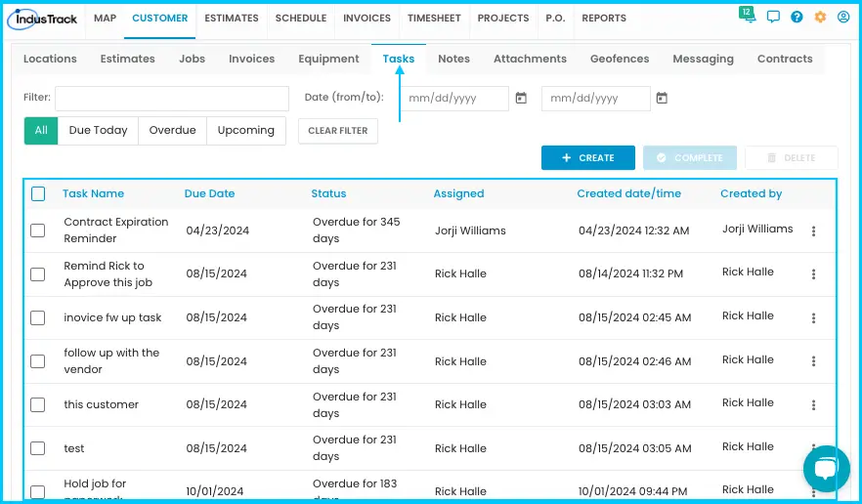Click the IndusTrack logo

click(43, 20)
